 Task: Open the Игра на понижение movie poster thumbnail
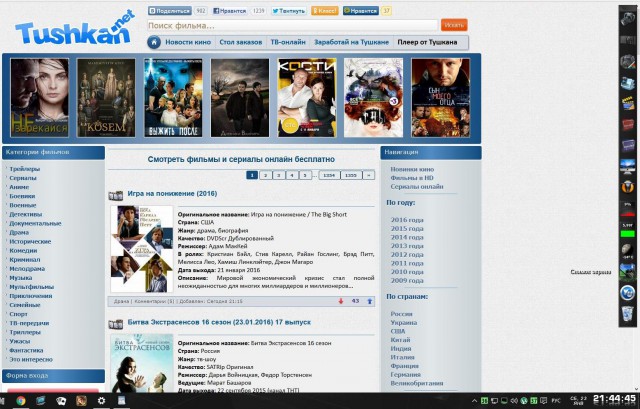pyautogui.click(x=142, y=249)
